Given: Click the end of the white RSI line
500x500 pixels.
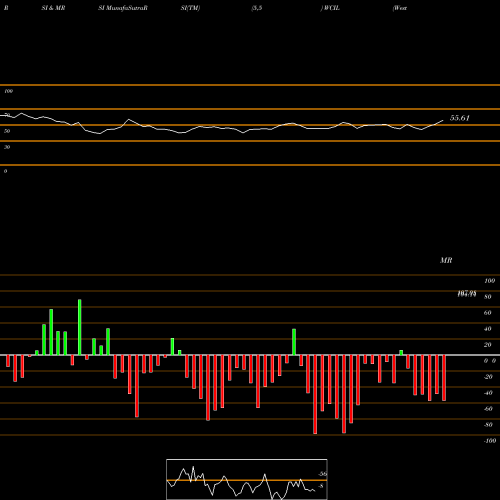Looking at the screenshot, I should click(x=443, y=120).
